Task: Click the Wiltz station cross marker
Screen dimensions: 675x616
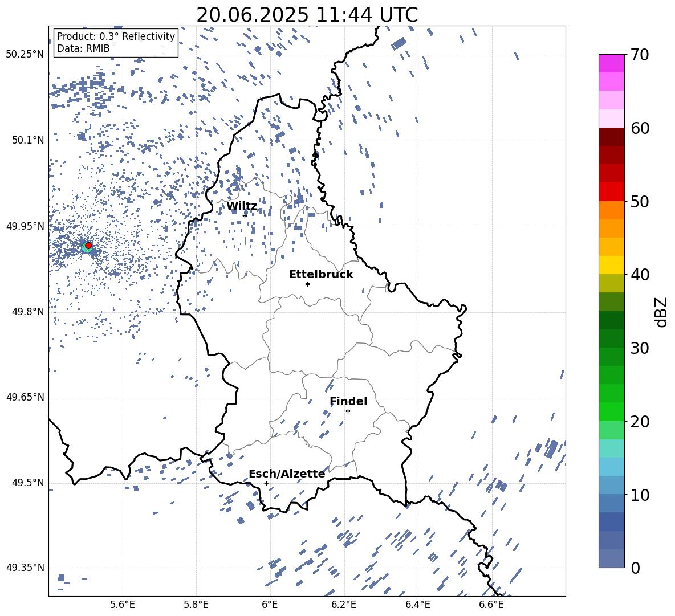Action: [245, 215]
